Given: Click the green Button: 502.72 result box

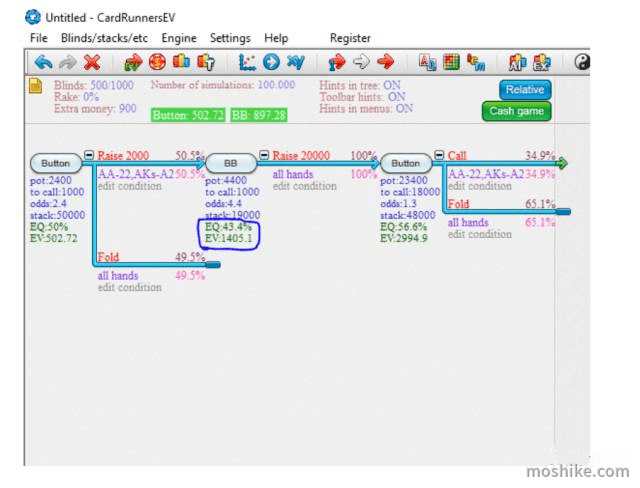Looking at the screenshot, I should (188, 115).
